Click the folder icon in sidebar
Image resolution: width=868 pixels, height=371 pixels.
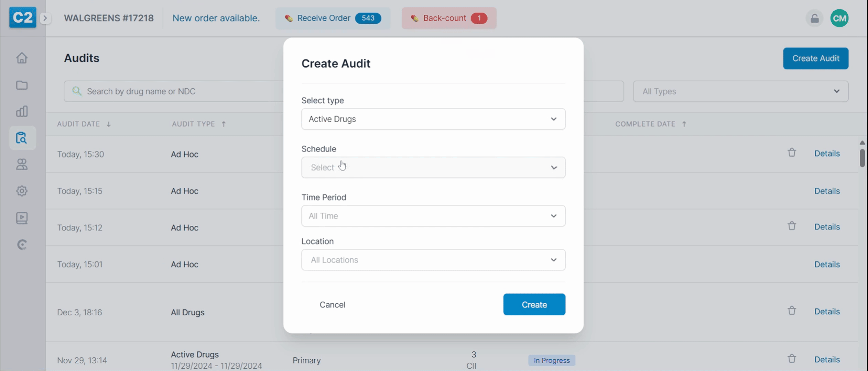tap(22, 85)
